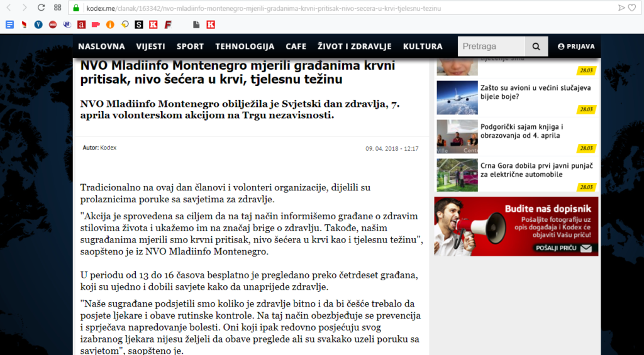Click the book fair panel thumbnail
Viewport: 644px width, 355px height.
[x=457, y=136]
